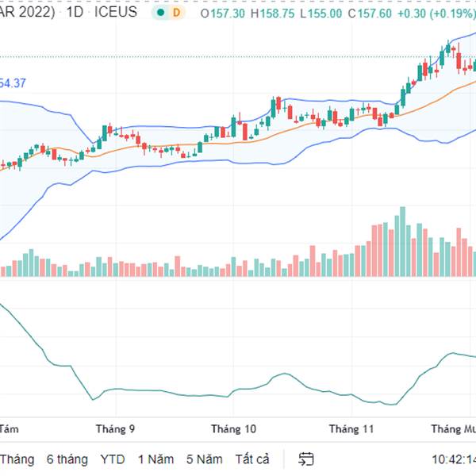The height and width of the screenshot is (476, 476).
Task: Click the Bollinger value ending 54.37
Action: point(13,83)
